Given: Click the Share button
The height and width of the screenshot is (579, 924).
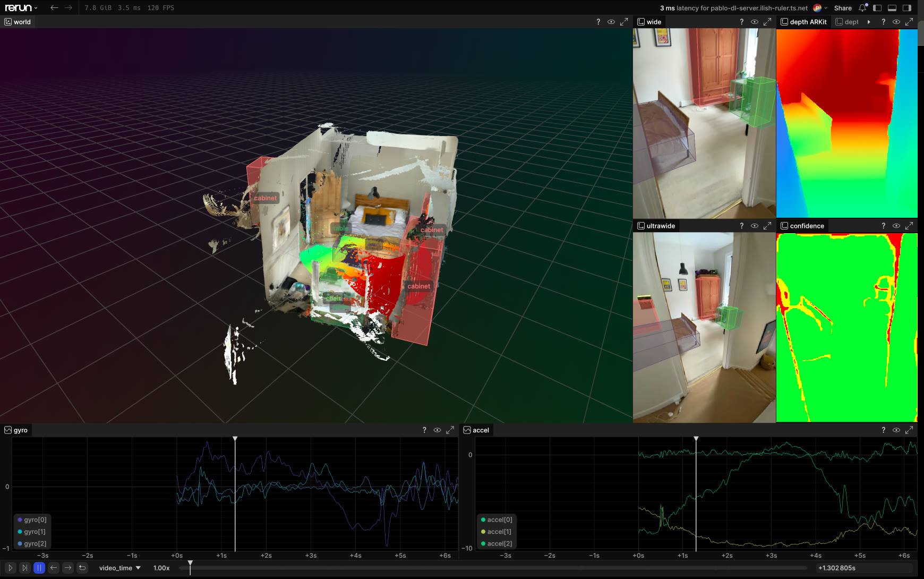Looking at the screenshot, I should coord(843,8).
